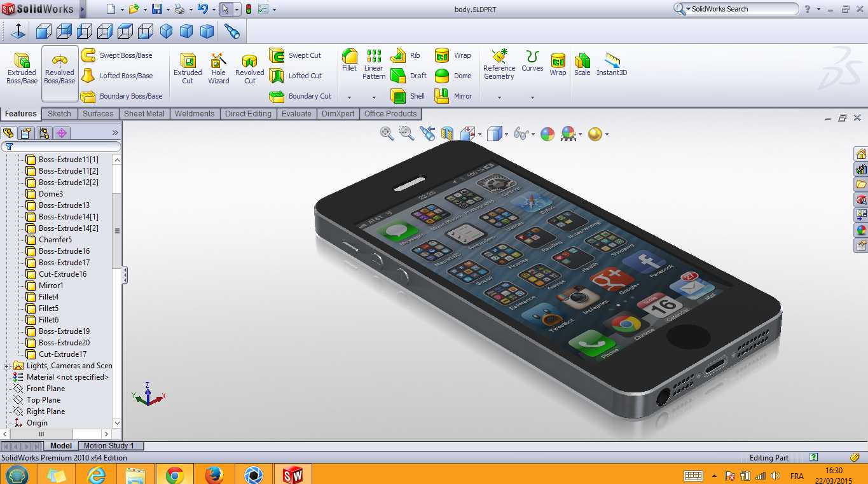Open the PropertyManager tab icon
868x484 pixels.
pos(26,133)
